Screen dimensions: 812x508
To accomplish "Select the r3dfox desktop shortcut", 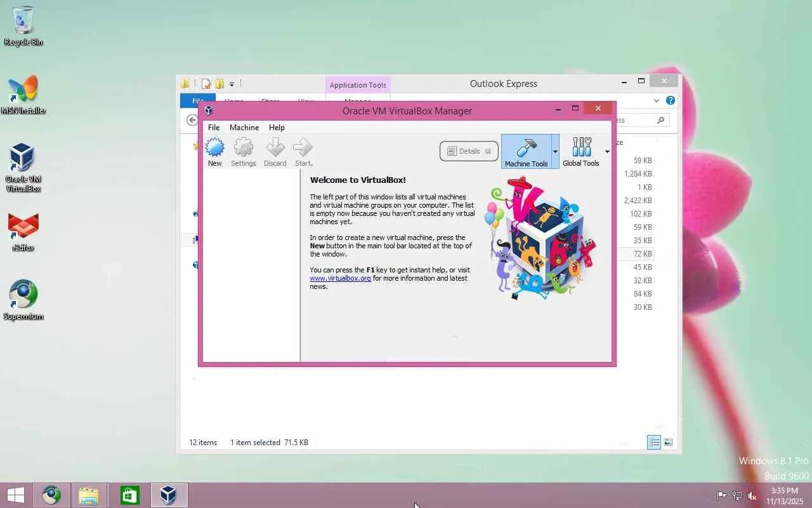I will point(23,232).
